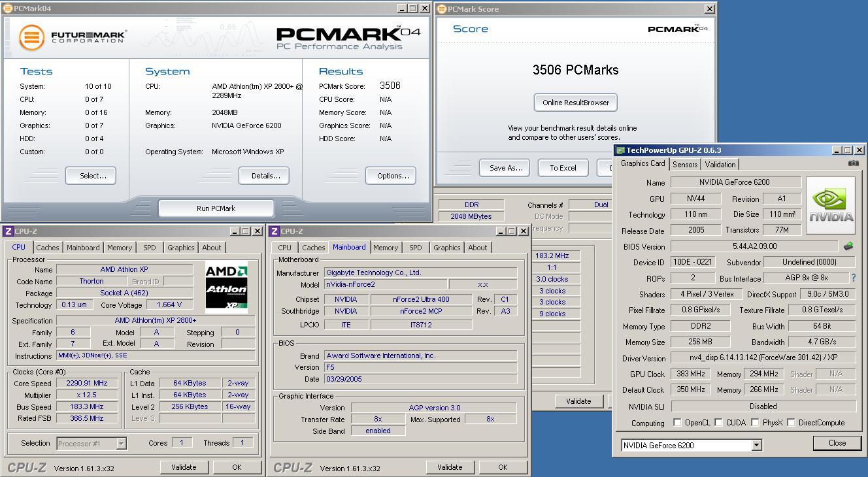Open system Details... button

coord(264,176)
